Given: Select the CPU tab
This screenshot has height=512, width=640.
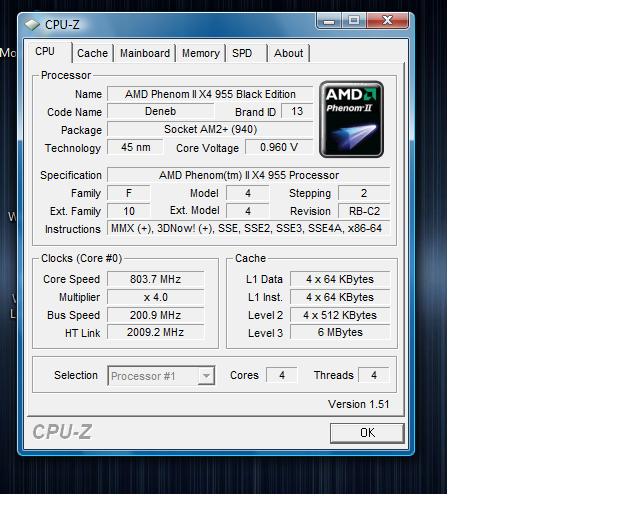Looking at the screenshot, I should click(x=50, y=52).
